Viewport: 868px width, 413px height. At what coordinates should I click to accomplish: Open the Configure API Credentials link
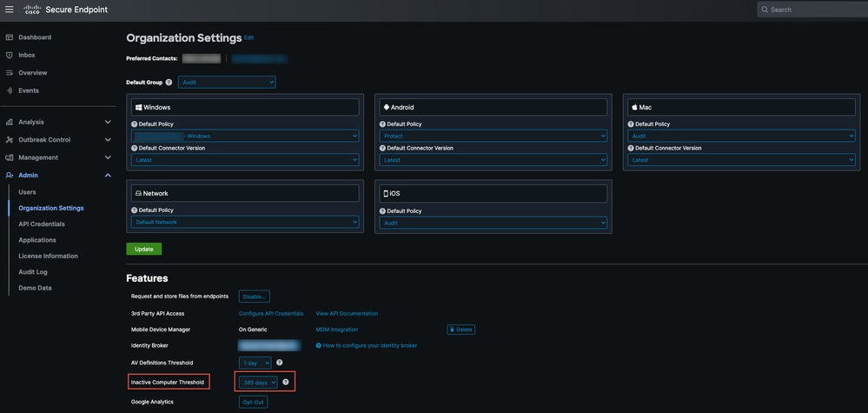271,313
